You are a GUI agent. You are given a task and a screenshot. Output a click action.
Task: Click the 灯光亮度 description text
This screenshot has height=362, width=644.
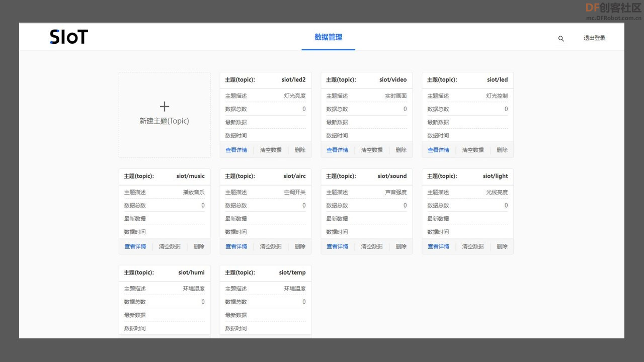[x=295, y=96]
